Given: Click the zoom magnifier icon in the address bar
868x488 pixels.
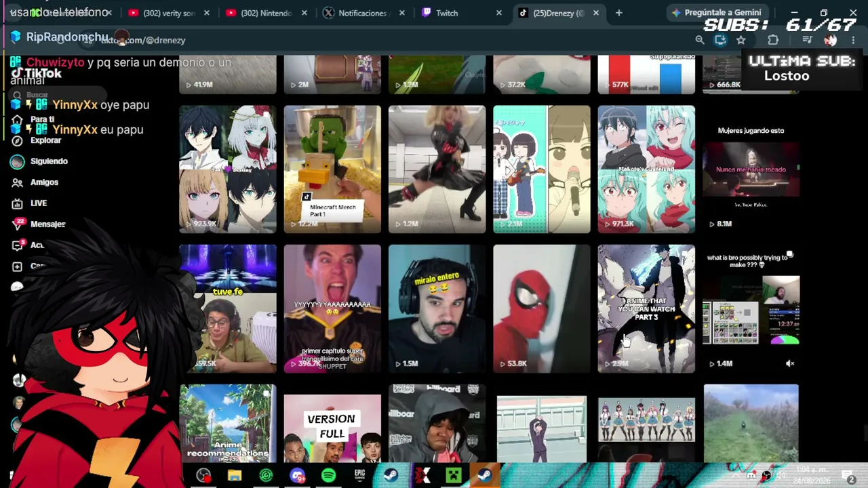Looking at the screenshot, I should pyautogui.click(x=700, y=40).
